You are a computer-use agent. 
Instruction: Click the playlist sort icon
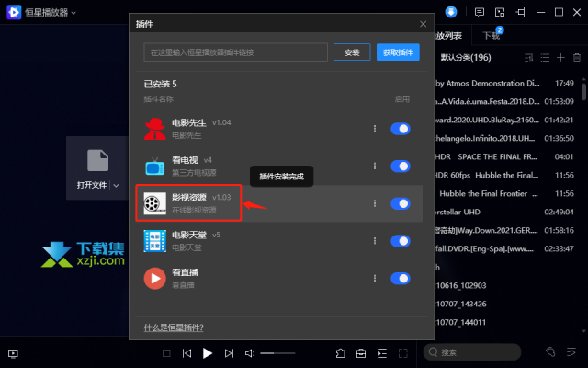tap(529, 57)
